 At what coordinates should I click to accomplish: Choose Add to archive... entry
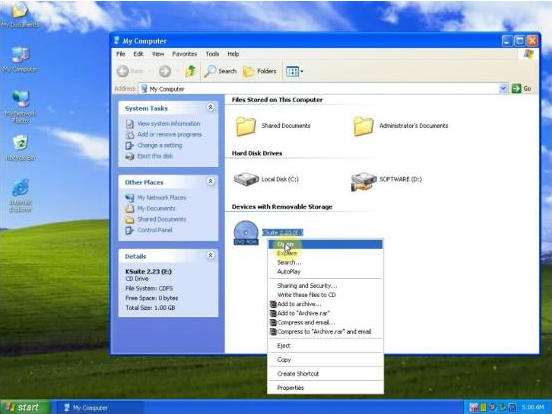click(x=325, y=304)
